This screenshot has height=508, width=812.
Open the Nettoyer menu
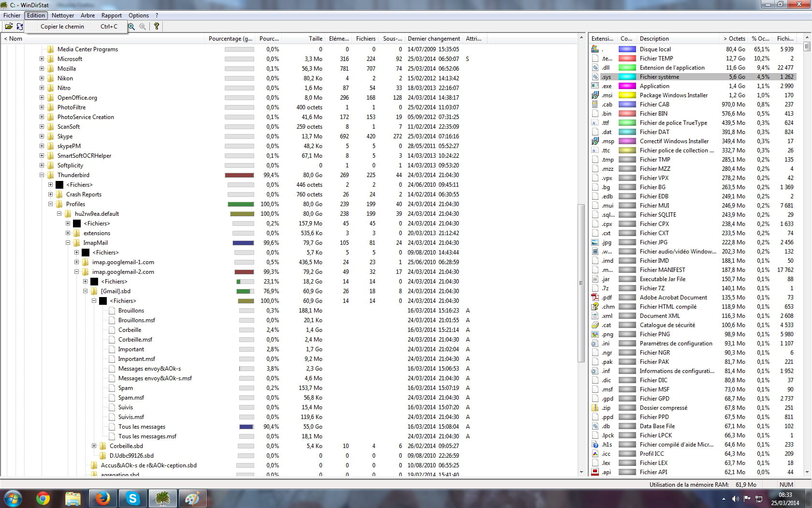[x=63, y=15]
